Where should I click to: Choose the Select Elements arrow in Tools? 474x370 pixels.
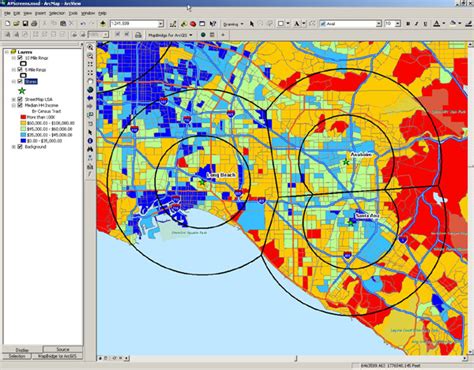90,132
